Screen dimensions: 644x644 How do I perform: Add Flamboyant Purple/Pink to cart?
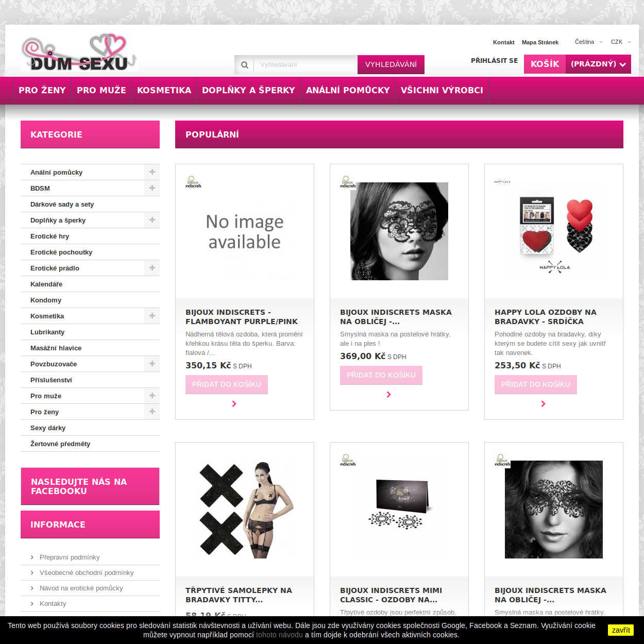click(x=227, y=384)
